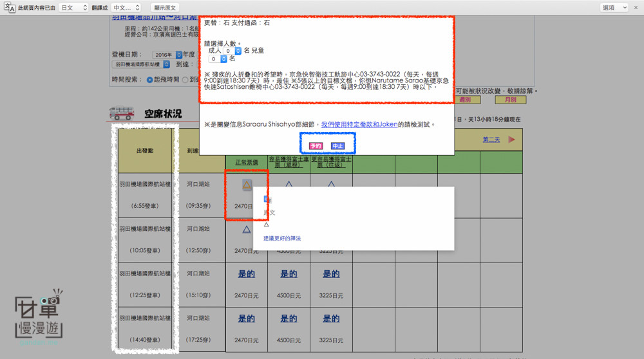Click the 2470日元 price in the 12:25 row
The height and width of the screenshot is (359, 644).
(247, 296)
